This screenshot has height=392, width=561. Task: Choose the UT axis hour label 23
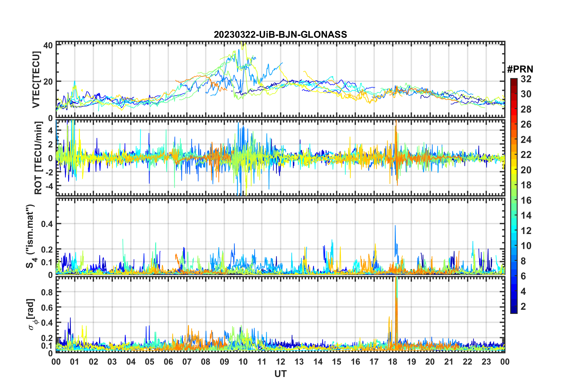pos(486,362)
